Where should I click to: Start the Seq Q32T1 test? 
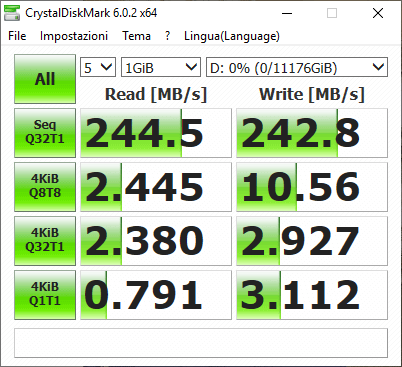(x=45, y=133)
